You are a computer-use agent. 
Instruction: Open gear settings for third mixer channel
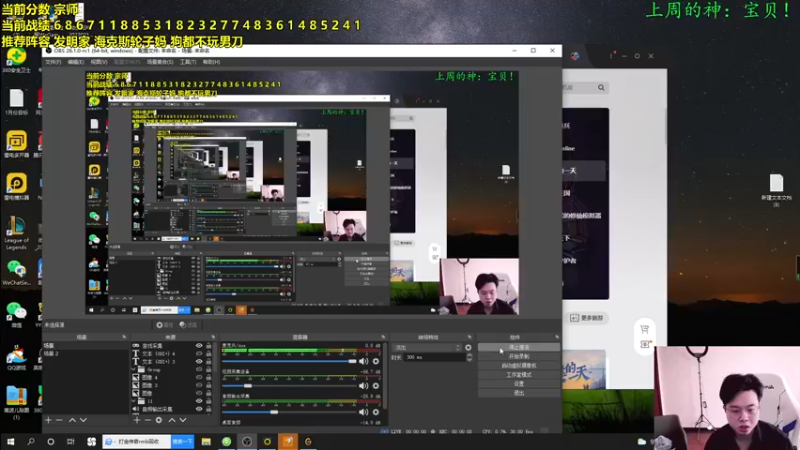coord(376,412)
